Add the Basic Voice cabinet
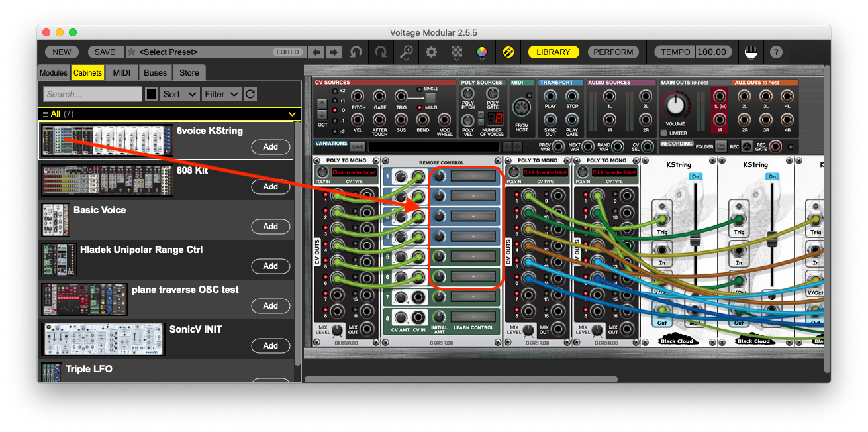Image resolution: width=868 pixels, height=432 pixels. click(271, 227)
